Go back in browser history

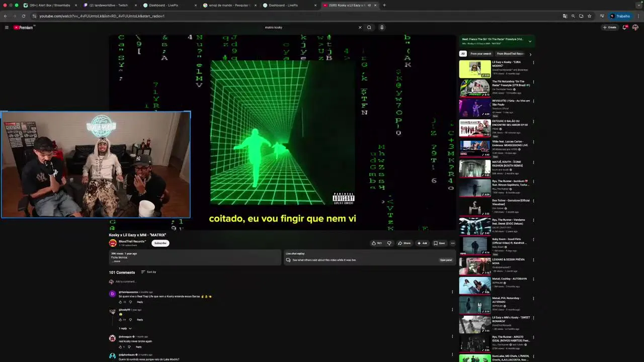[6, 16]
